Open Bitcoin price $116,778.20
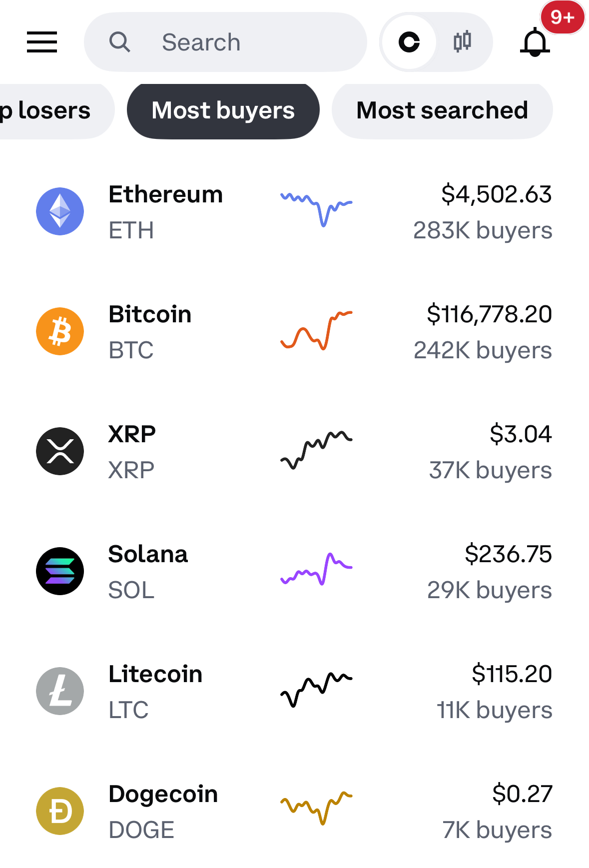Viewport: 589px width, 868px height. (489, 314)
